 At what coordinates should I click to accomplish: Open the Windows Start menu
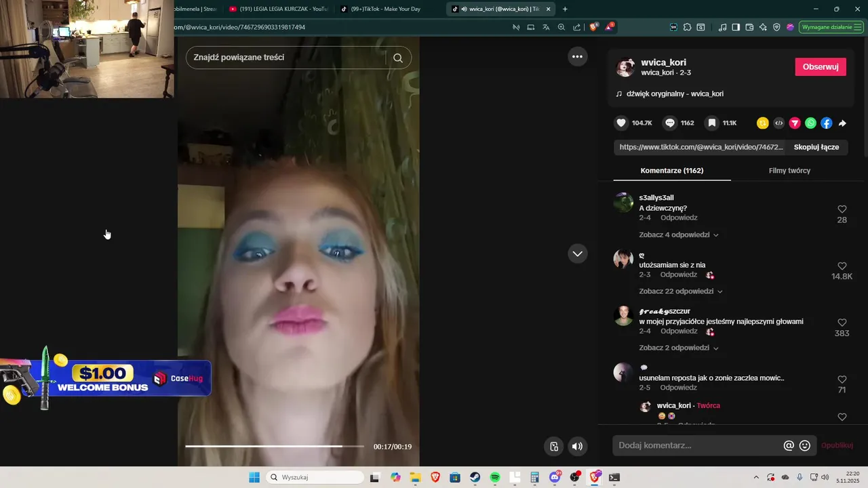click(x=254, y=477)
